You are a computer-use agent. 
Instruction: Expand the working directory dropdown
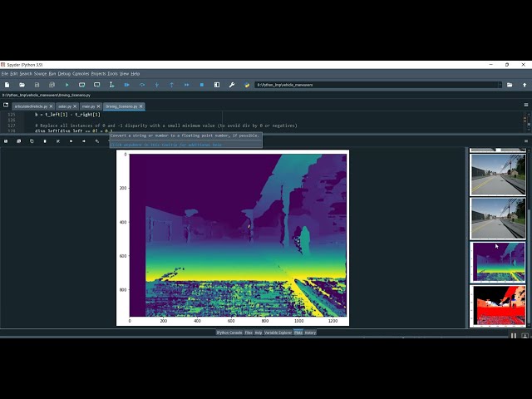500,85
